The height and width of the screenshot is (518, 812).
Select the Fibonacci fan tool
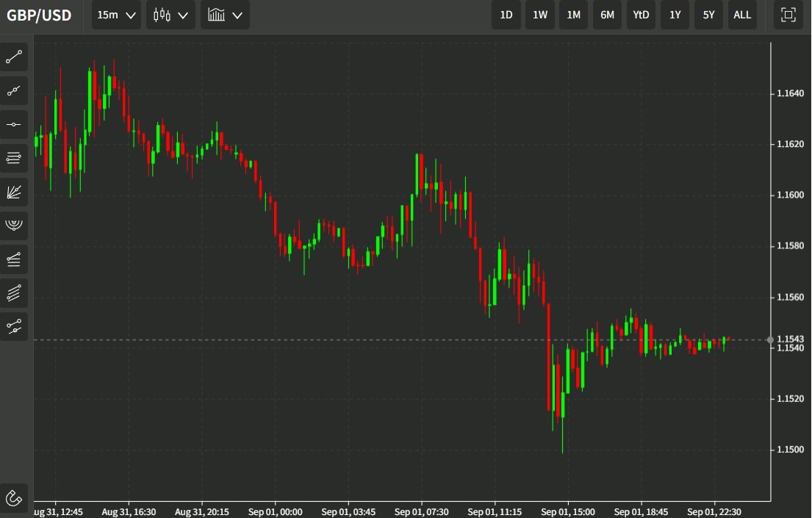[14, 192]
